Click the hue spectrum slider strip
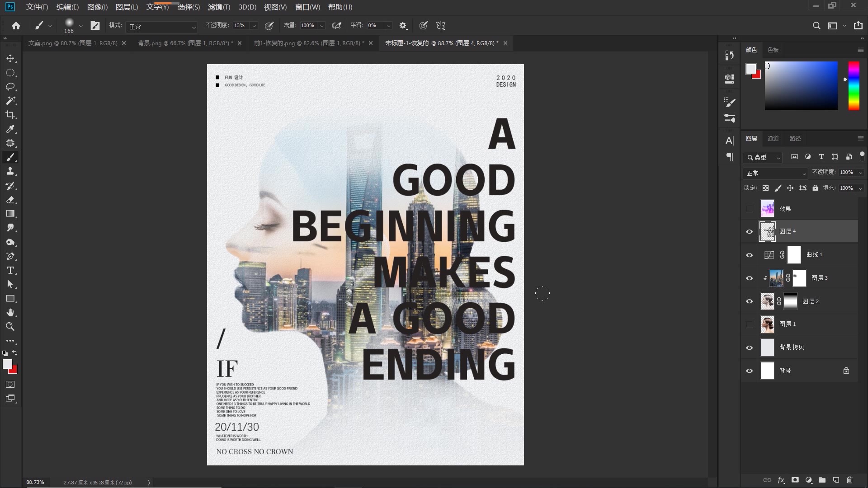 coord(853,86)
